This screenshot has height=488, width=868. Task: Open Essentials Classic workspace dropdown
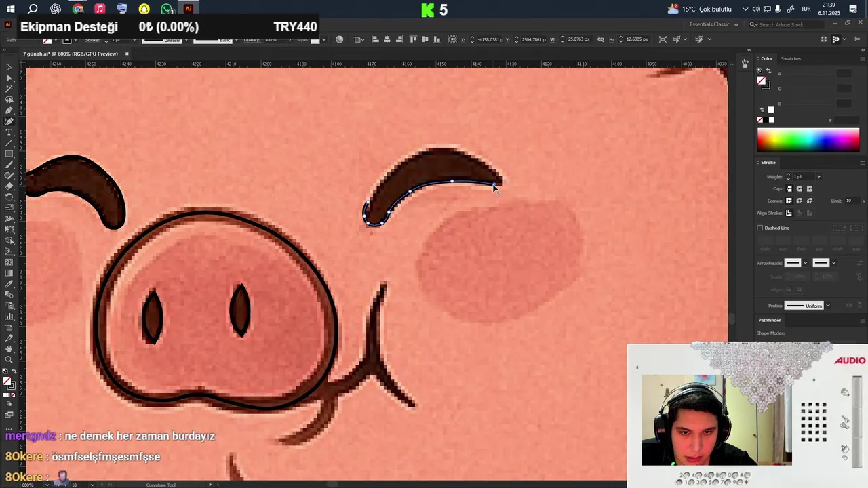(x=714, y=24)
